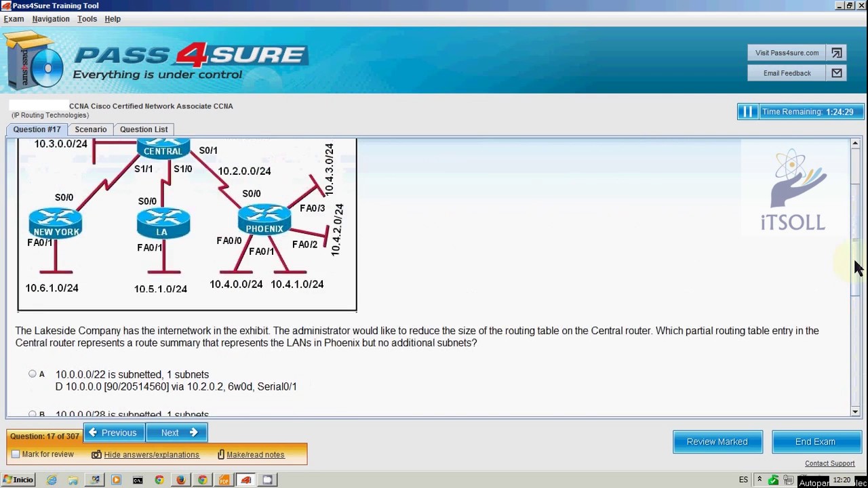Pause the exam timer
This screenshot has width=868, height=488.
coord(747,112)
